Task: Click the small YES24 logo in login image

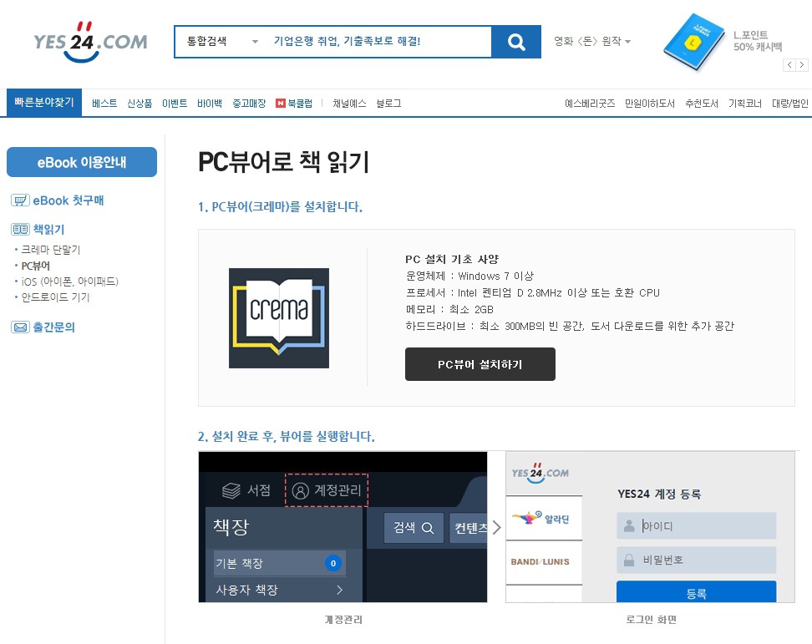Action: click(x=540, y=473)
